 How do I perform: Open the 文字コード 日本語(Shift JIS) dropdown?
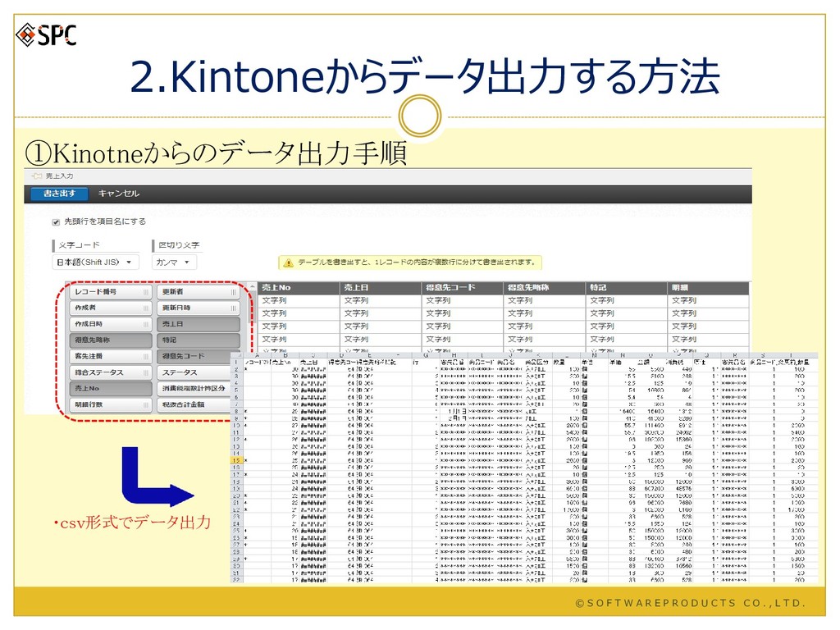(x=95, y=262)
